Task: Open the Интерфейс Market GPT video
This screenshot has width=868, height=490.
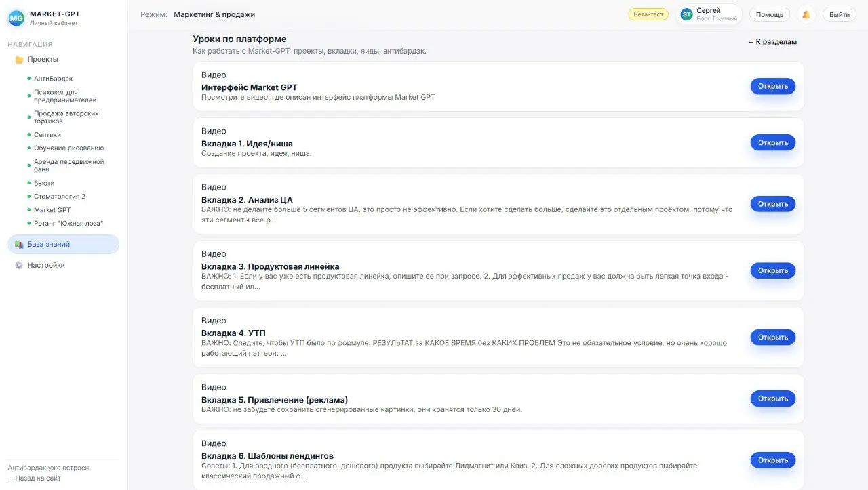Action: [x=772, y=86]
